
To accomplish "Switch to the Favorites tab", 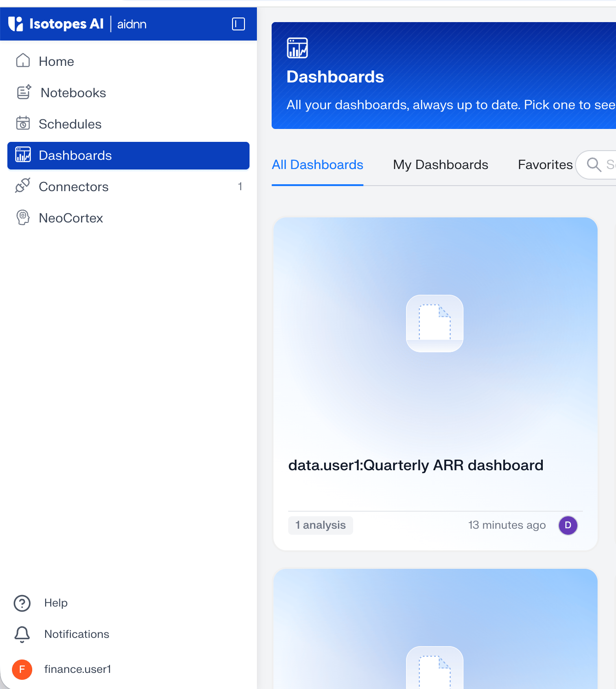I will click(x=545, y=164).
